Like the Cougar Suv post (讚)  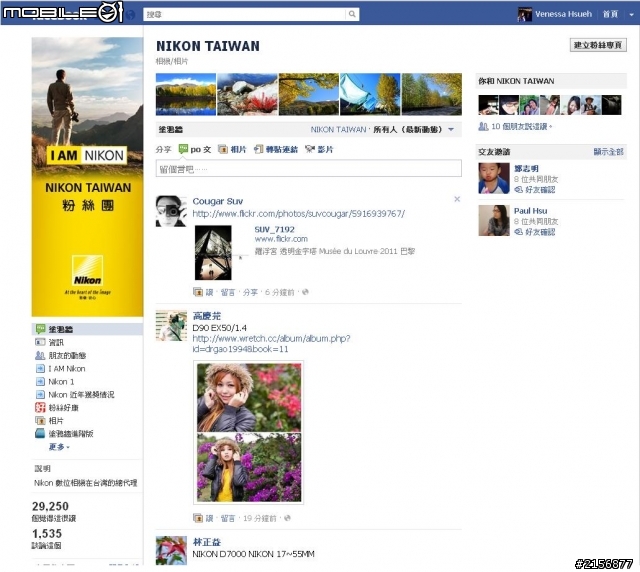click(209, 292)
